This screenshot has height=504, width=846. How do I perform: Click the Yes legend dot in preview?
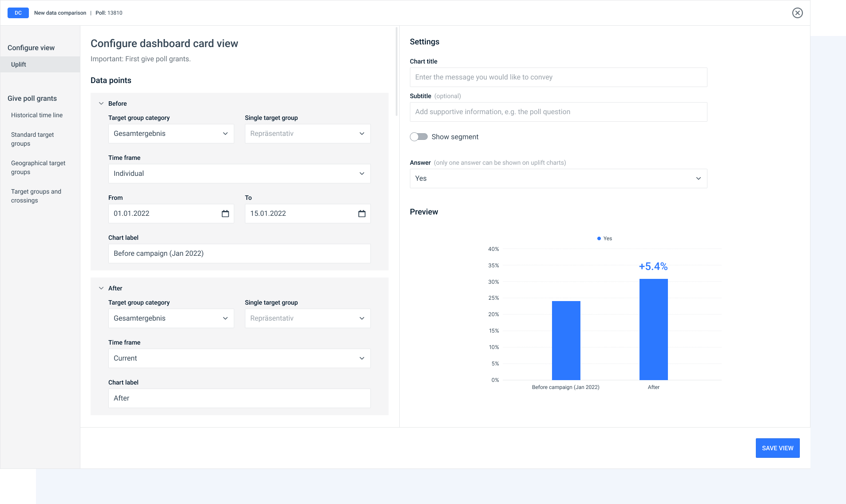pyautogui.click(x=599, y=238)
